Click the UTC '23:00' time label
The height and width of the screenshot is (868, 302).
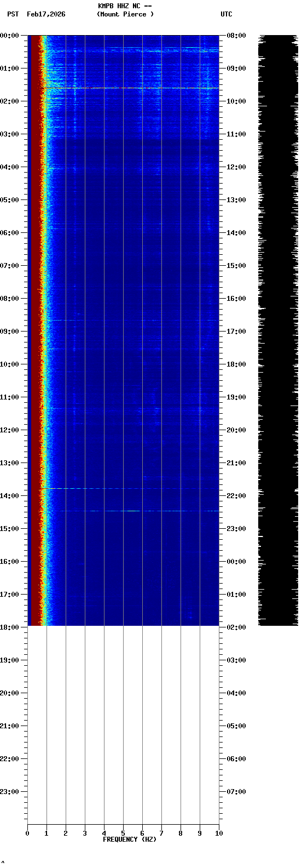click(236, 529)
